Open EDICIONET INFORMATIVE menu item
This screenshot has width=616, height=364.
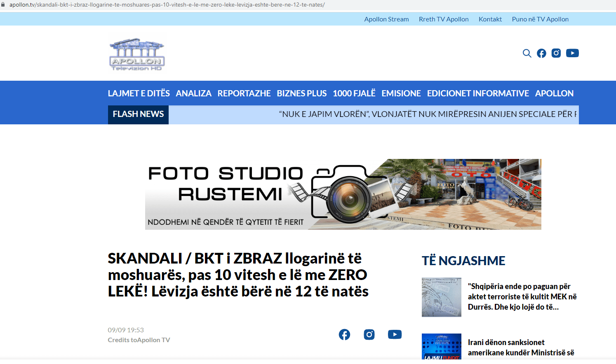(477, 93)
